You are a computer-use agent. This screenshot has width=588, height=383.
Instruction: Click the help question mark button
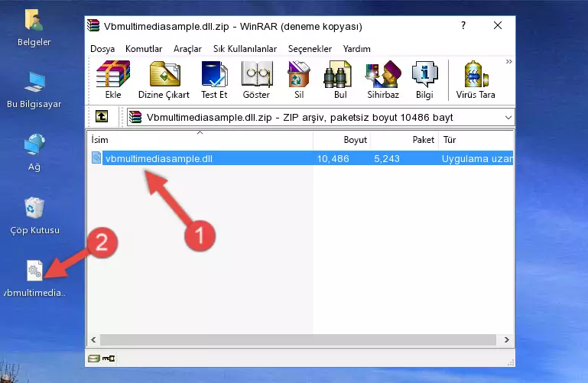point(463,25)
